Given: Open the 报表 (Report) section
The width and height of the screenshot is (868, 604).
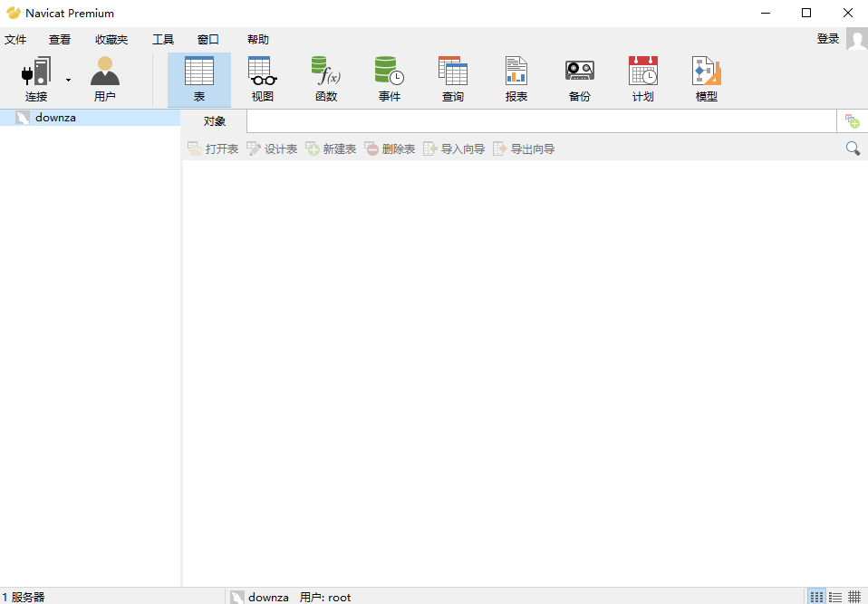Looking at the screenshot, I should point(516,80).
